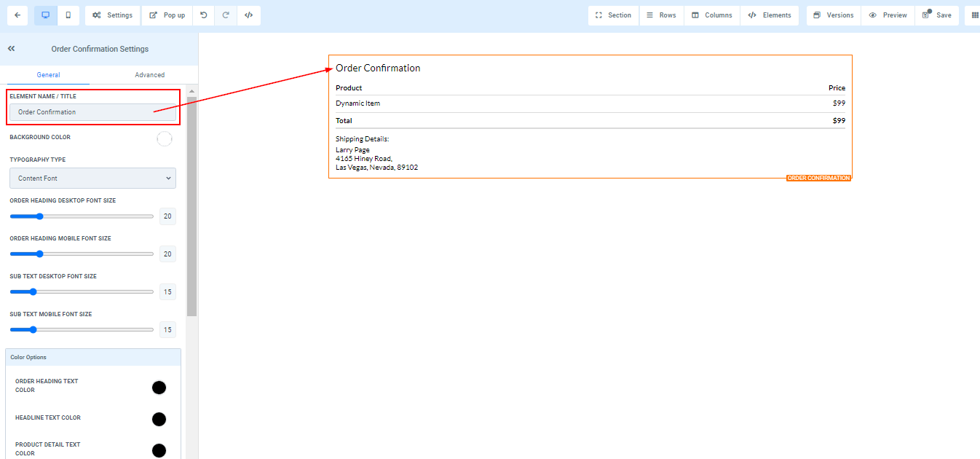
Task: Open the grid icon at top right
Action: [975, 15]
